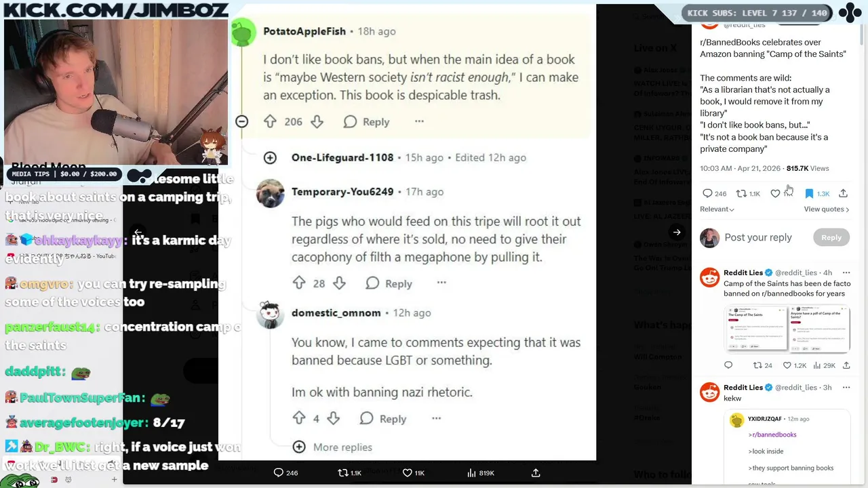Viewport: 868px width, 488px height.
Task: Downvote domestic_omnom's comment
Action: coord(333,419)
